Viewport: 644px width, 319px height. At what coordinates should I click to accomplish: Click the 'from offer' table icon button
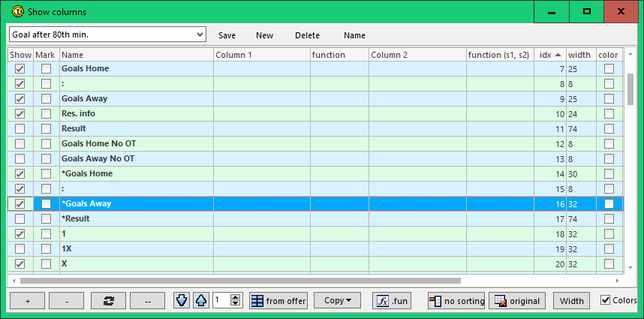pyautogui.click(x=278, y=301)
